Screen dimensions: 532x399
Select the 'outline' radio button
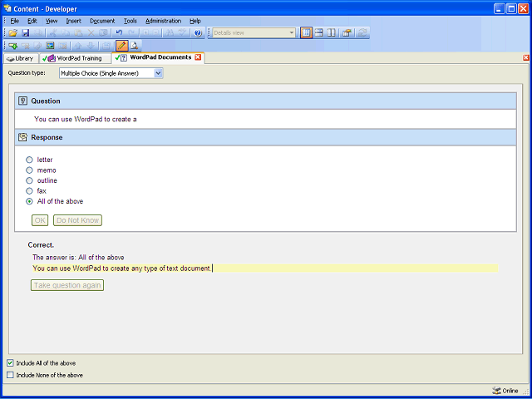30,180
